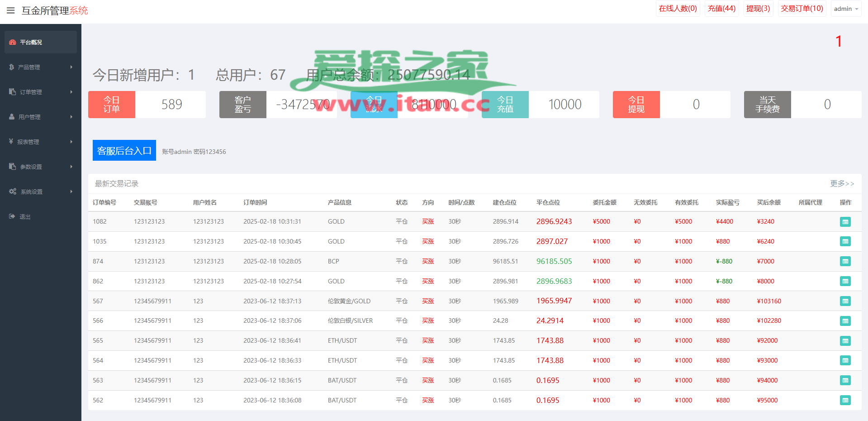Click the hamburger menu icon in header
868x421 pixels.
tap(11, 10)
